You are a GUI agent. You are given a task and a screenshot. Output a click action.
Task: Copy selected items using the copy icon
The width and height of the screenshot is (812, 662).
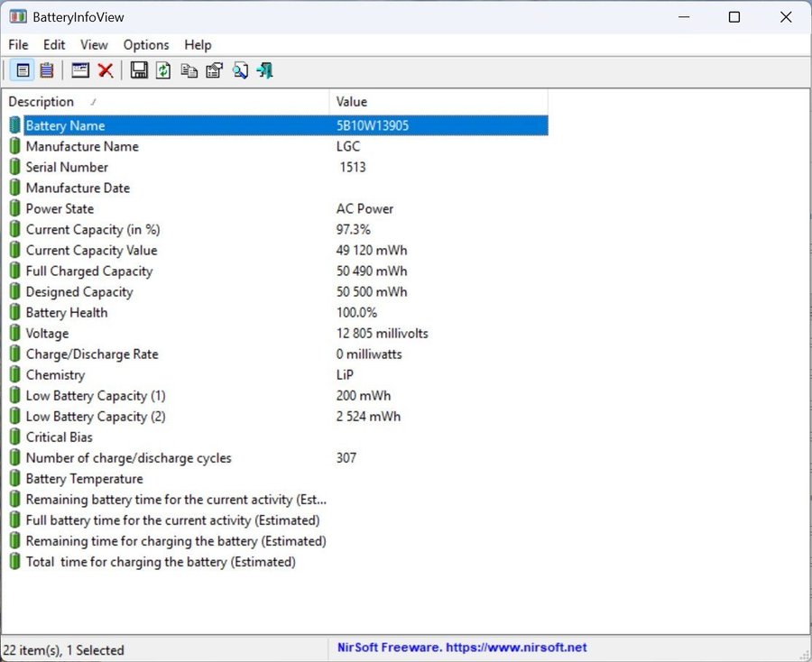(189, 70)
